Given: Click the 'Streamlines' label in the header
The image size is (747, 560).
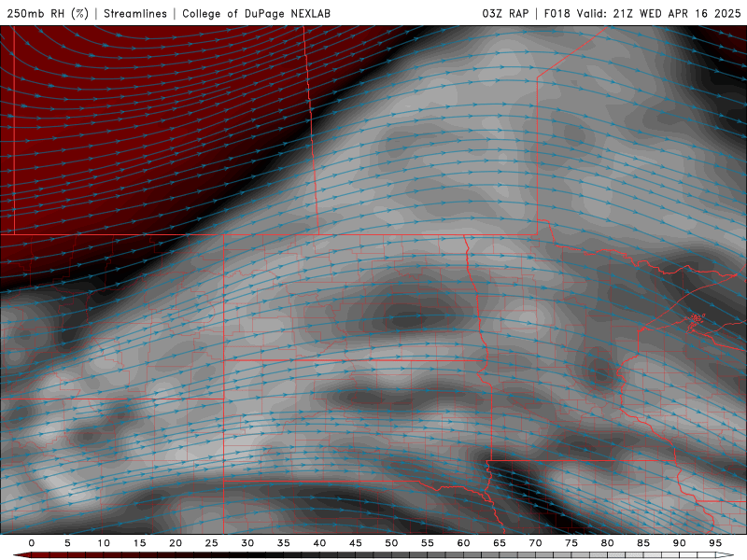Looking at the screenshot, I should (135, 13).
